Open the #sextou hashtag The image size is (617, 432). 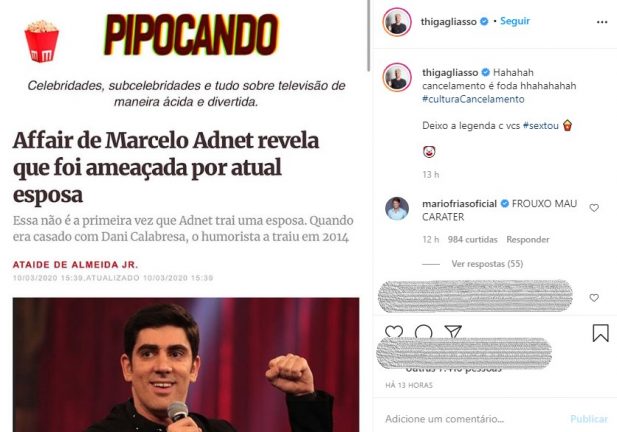click(x=541, y=126)
